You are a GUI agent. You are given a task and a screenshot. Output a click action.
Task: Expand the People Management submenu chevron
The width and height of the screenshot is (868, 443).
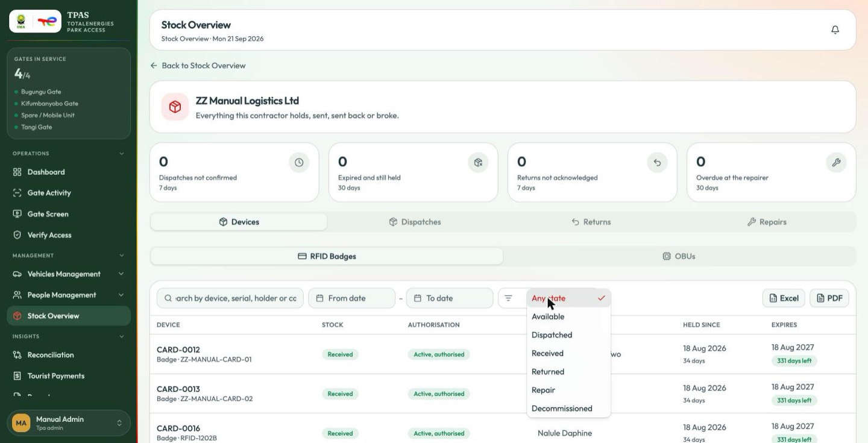121,295
